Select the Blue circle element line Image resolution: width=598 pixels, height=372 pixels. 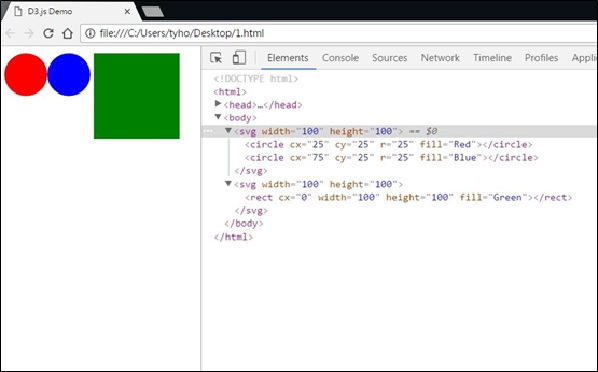(392, 158)
